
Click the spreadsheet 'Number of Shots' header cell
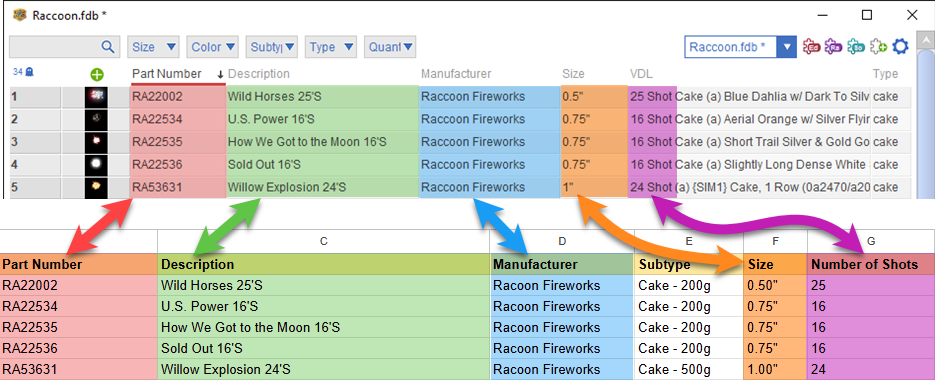pyautogui.click(x=871, y=264)
